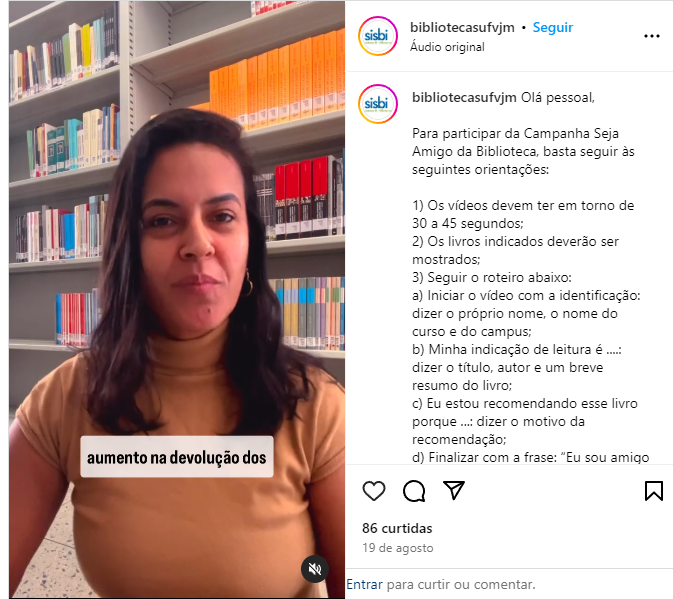Open bibliotecasufvjm username in the caption

coord(464,98)
